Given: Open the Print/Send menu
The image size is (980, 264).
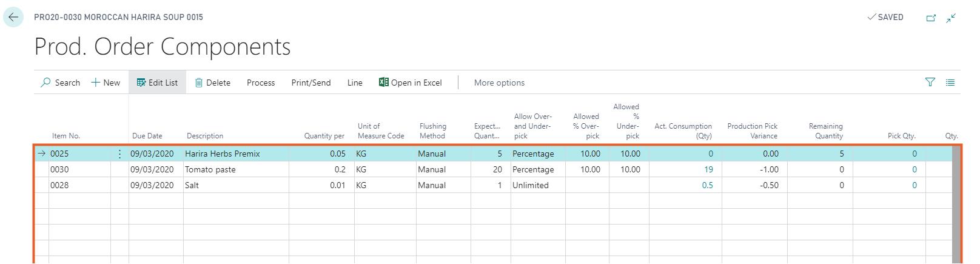Looking at the screenshot, I should click(310, 83).
